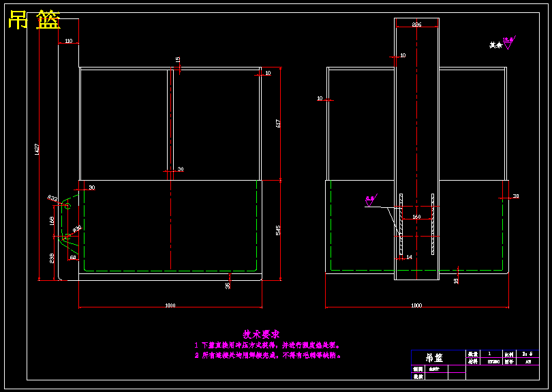Select the Φ30 hole diameter label
Viewport: 552px width, 392px height.
[x=77, y=229]
